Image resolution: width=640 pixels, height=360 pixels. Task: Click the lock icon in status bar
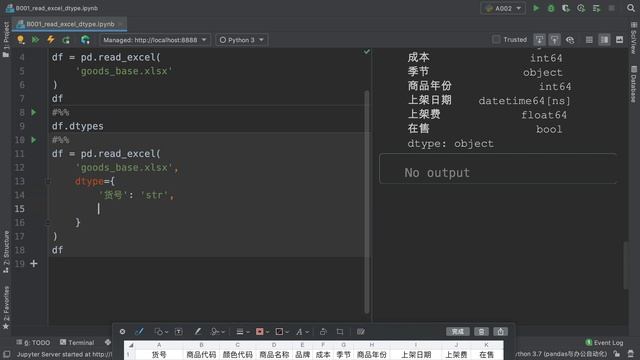(x=617, y=354)
